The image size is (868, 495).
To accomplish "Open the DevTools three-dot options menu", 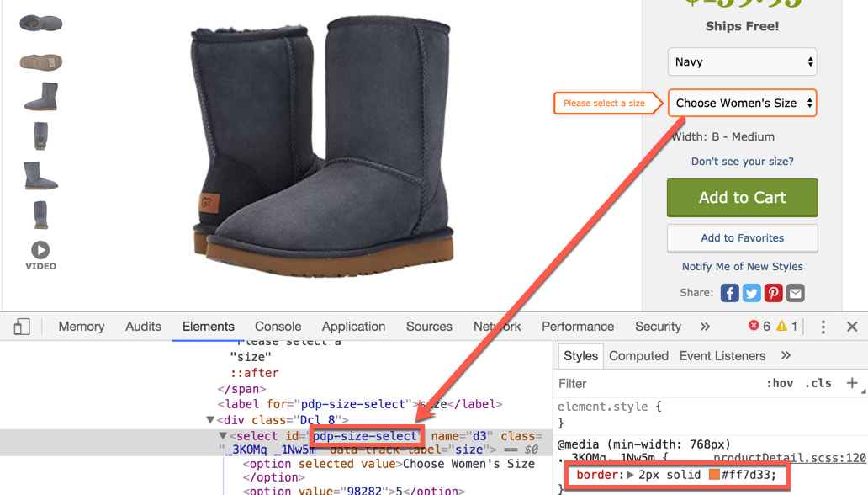I will 823,327.
